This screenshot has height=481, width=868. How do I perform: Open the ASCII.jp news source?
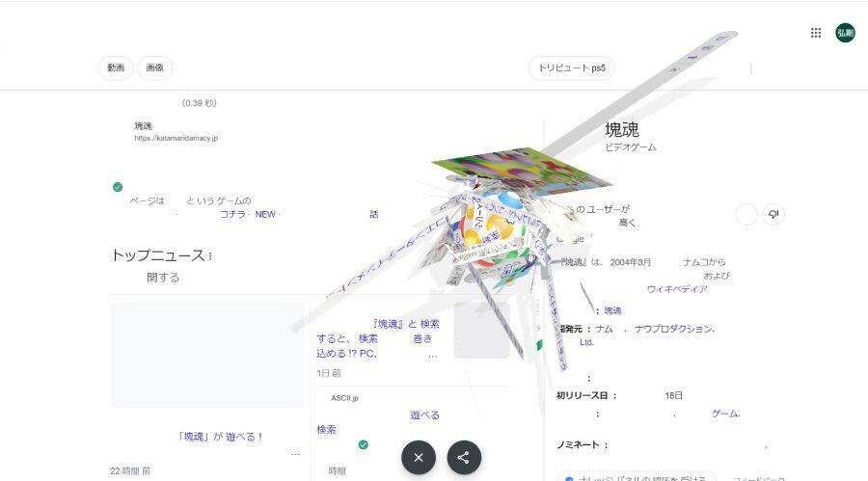344,398
